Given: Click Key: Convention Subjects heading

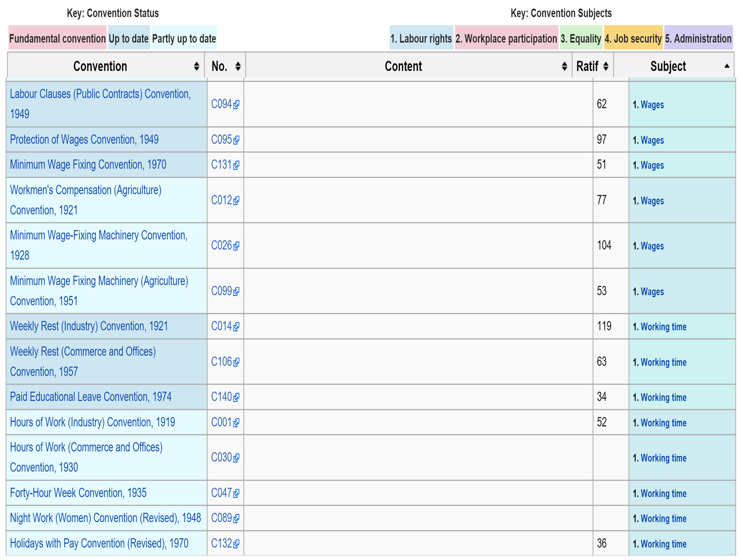Looking at the screenshot, I should point(561,13).
